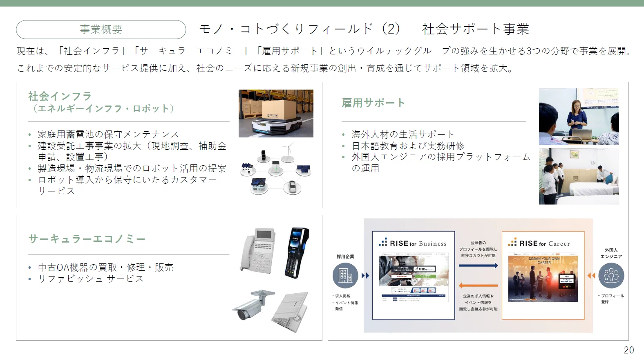Select the bullet 海外人材の生活サポート

pos(403,134)
